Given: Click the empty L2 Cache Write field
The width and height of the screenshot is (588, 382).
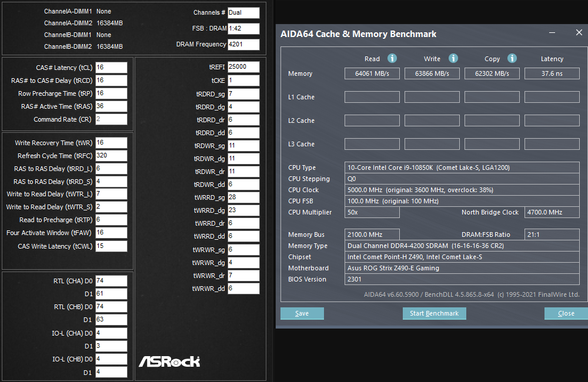Looking at the screenshot, I should pos(432,120).
